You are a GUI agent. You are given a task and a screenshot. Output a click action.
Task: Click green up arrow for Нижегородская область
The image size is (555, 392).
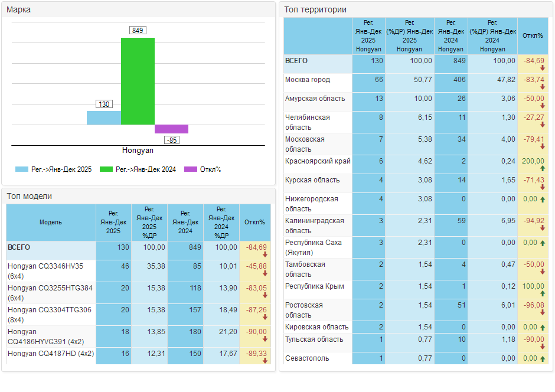point(541,200)
